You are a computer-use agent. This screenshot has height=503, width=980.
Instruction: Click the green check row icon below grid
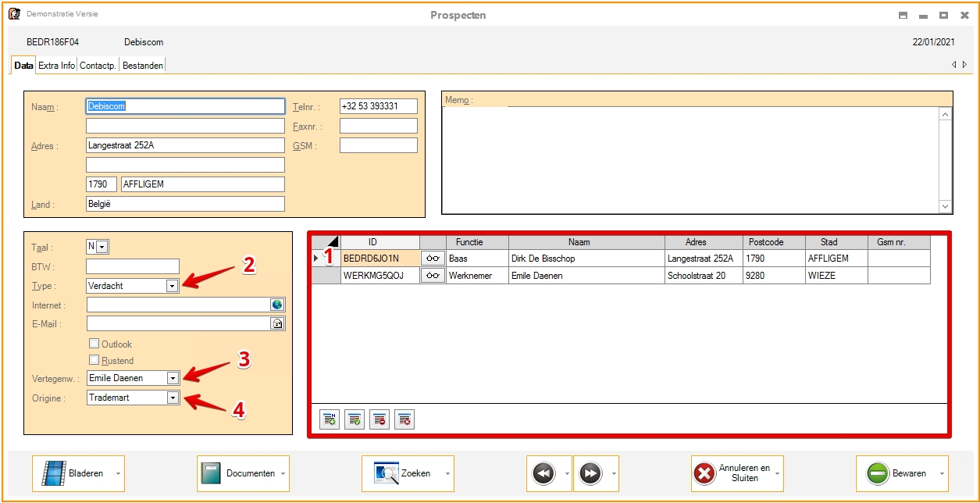coord(355,420)
